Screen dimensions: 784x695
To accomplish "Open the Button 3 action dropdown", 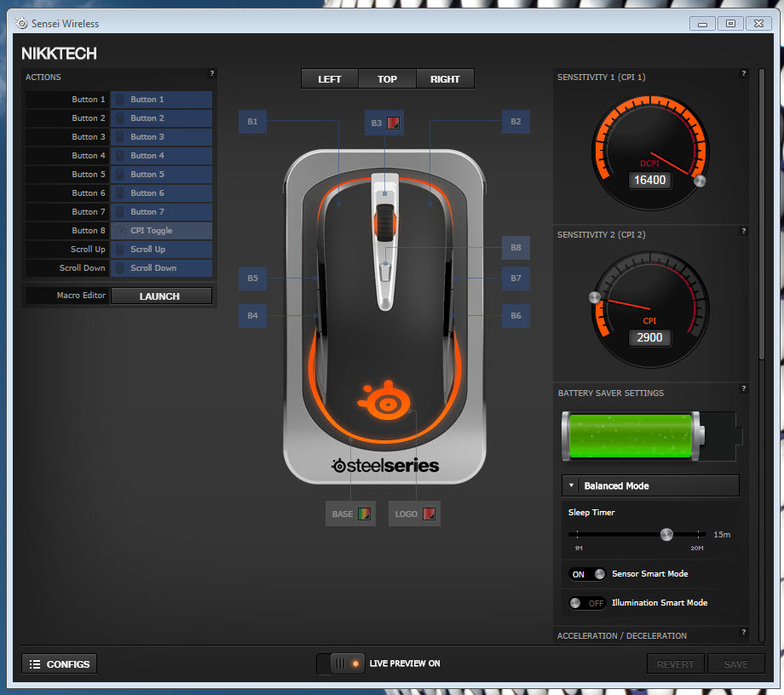I will (x=162, y=137).
